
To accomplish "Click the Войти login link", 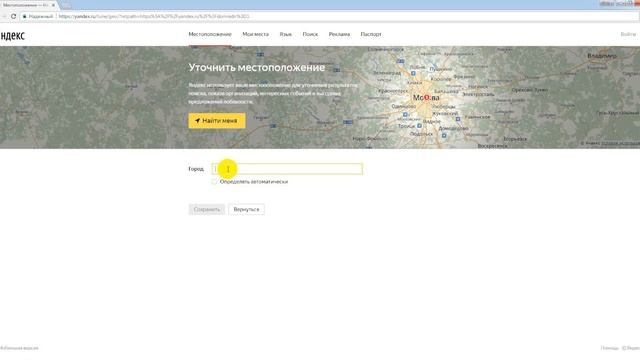I will (x=628, y=34).
